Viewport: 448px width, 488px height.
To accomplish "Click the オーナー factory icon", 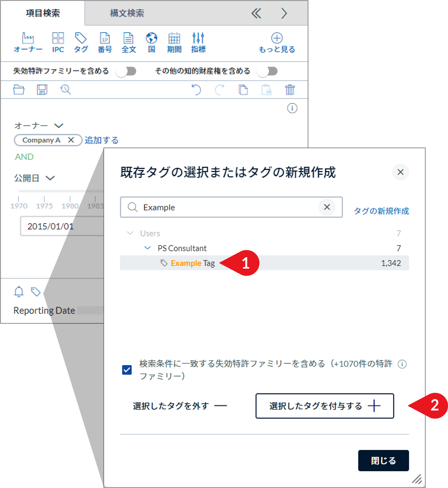I will pyautogui.click(x=28, y=38).
